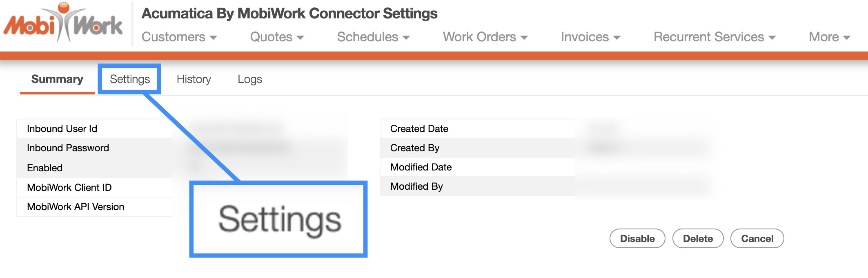This screenshot has width=868, height=278.
Task: Open the History tab
Action: tap(194, 79)
